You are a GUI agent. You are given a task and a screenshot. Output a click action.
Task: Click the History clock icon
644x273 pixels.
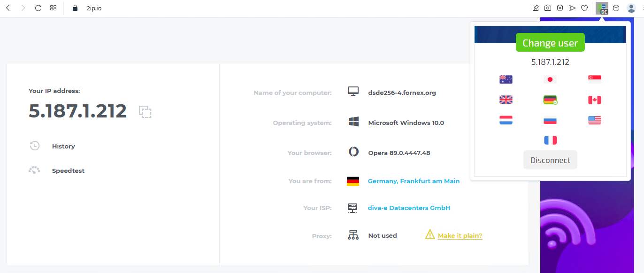coord(35,146)
